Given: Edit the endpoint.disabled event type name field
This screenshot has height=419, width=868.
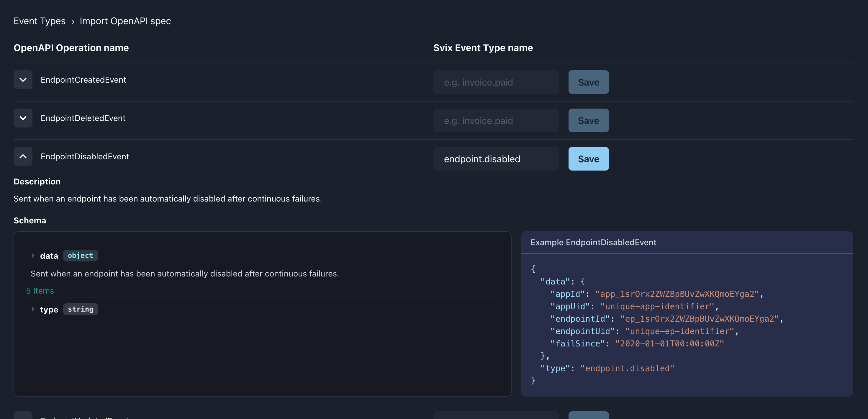Looking at the screenshot, I should click(496, 159).
